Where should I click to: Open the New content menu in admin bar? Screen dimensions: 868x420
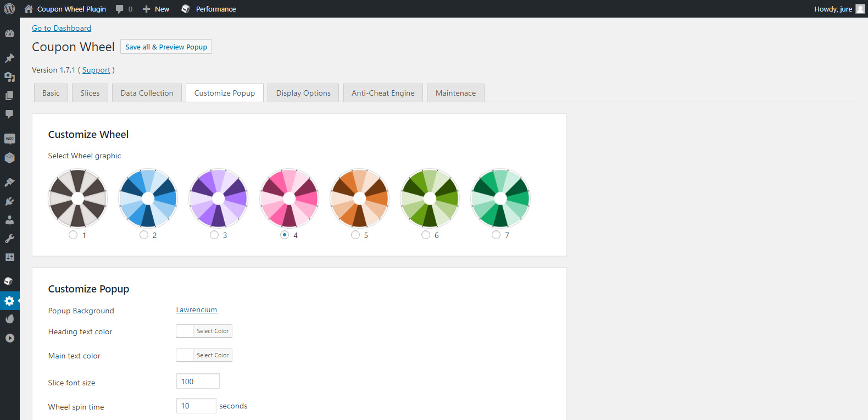(156, 9)
